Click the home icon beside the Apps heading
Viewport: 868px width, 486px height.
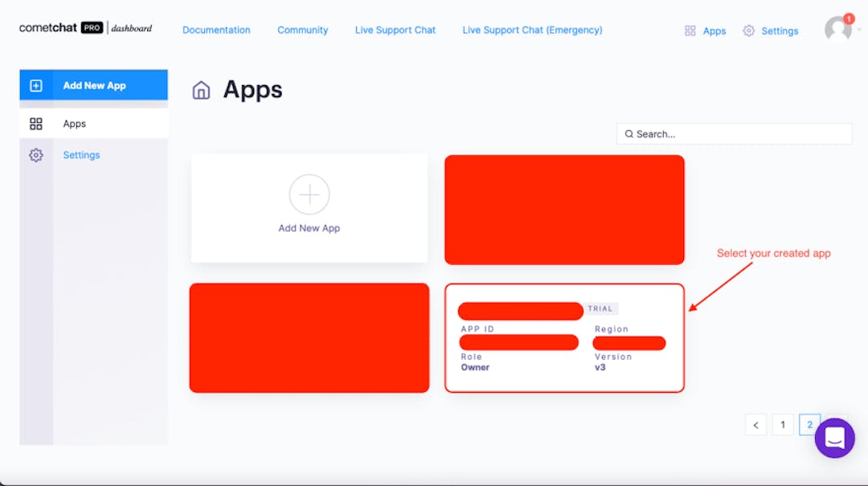201,90
